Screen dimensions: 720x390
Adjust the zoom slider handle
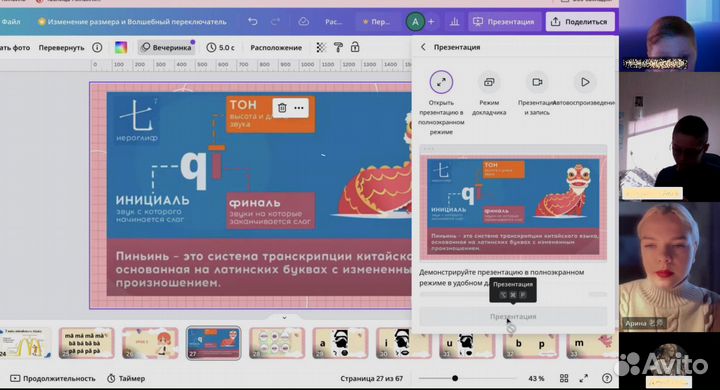tap(455, 378)
